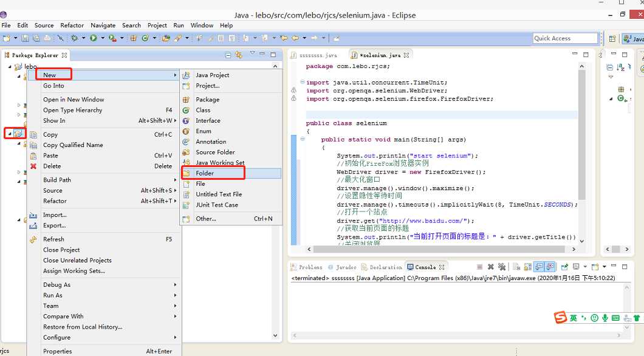Click the Open Perspective icon
Viewport: 644px width, 356px height.
pos(612,38)
